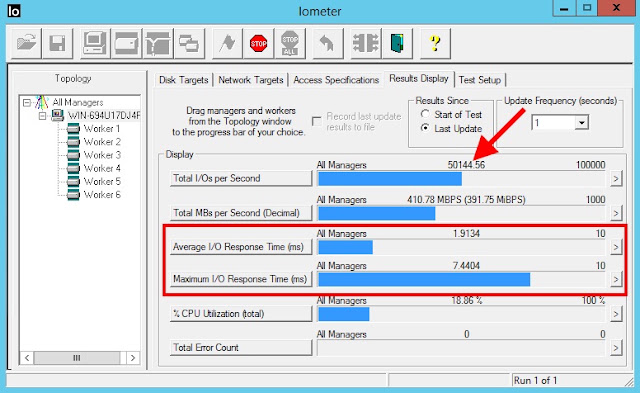Open the Update Frequency seconds dropdown
The width and height of the screenshot is (640, 393).
click(582, 122)
